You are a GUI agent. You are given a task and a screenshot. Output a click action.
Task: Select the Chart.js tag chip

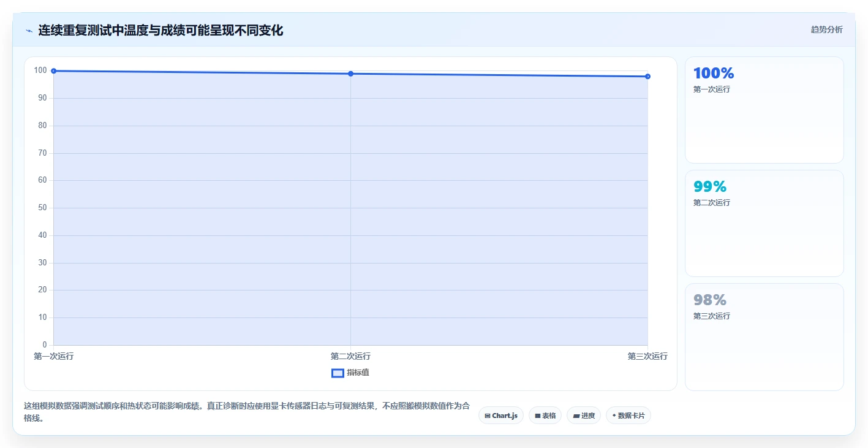pos(501,416)
